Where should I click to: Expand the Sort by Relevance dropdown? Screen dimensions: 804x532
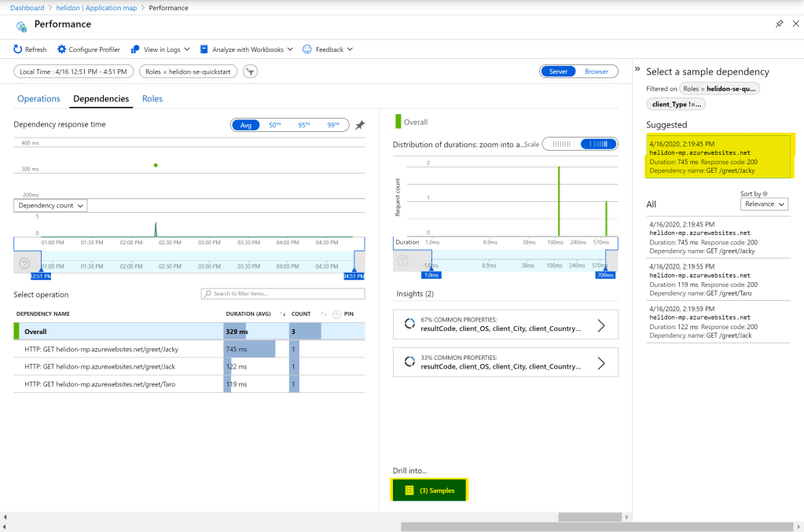[x=765, y=204]
